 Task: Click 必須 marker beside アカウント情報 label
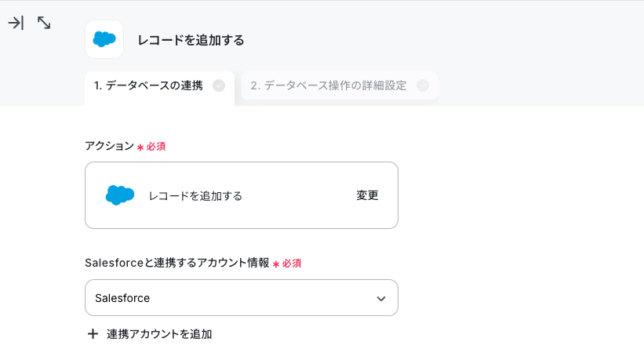tap(292, 264)
